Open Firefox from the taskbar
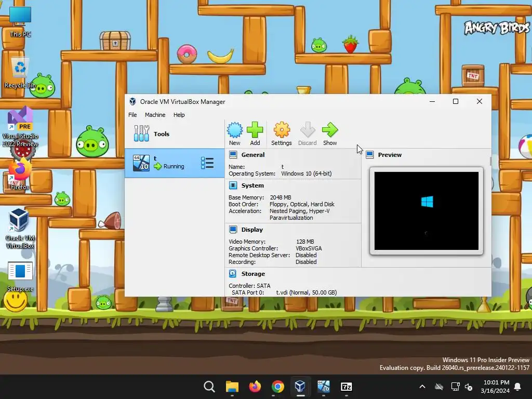 click(255, 387)
